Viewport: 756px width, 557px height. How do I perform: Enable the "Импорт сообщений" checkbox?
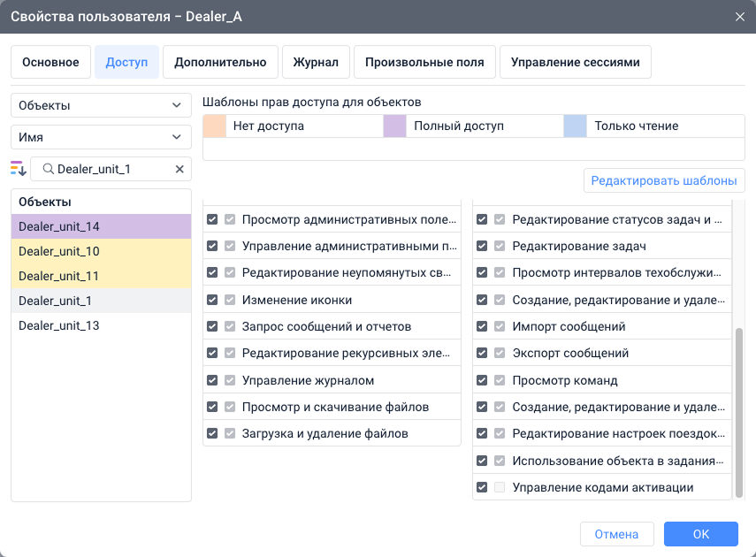pos(482,326)
